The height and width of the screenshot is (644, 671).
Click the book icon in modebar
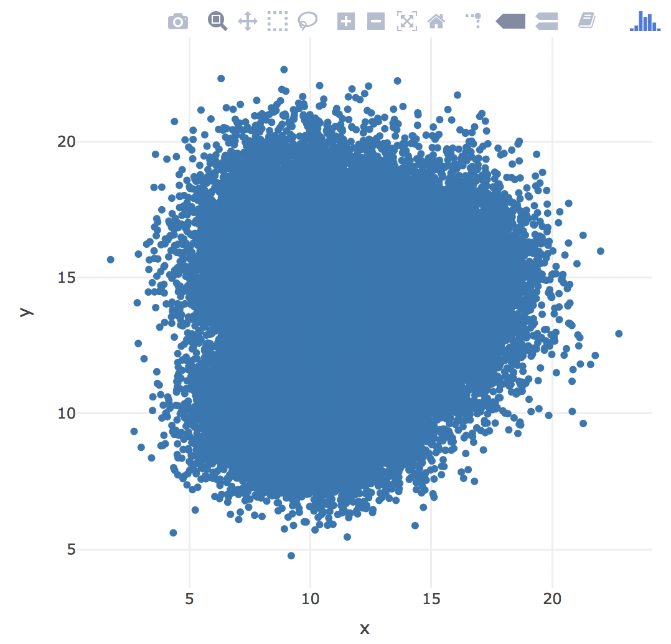(x=586, y=22)
